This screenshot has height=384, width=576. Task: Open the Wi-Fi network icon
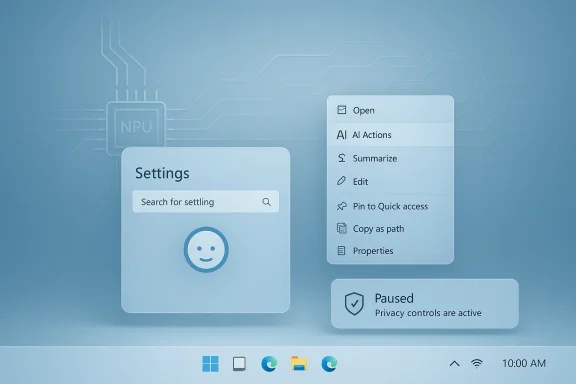477,363
